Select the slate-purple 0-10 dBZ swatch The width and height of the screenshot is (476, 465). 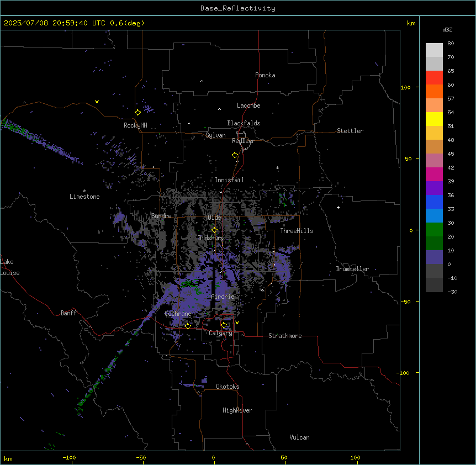click(x=434, y=257)
